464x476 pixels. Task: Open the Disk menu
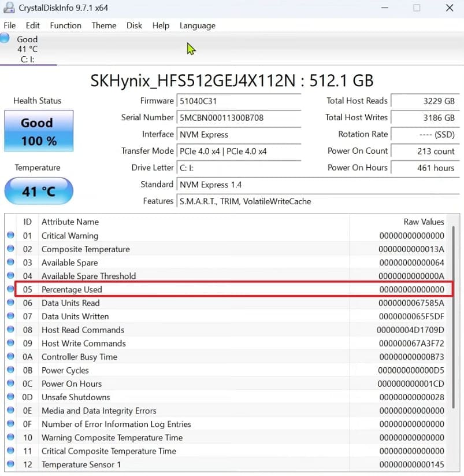[x=134, y=25]
